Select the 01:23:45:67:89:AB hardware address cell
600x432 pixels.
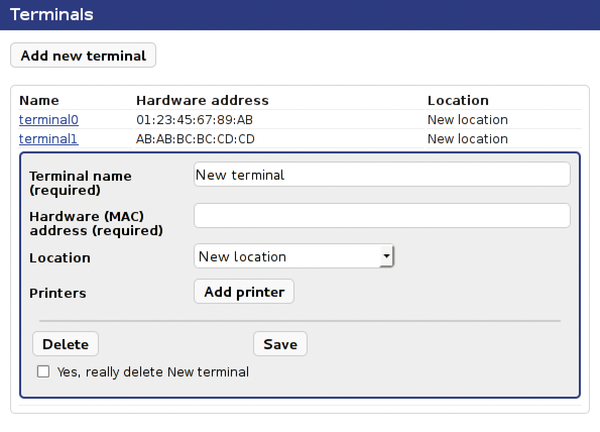[x=194, y=120]
